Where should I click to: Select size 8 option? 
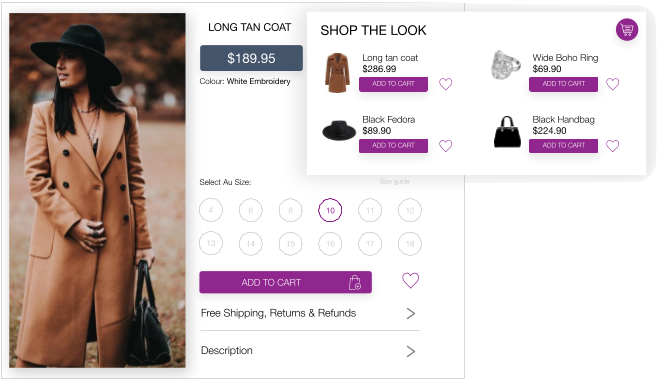pos(290,210)
